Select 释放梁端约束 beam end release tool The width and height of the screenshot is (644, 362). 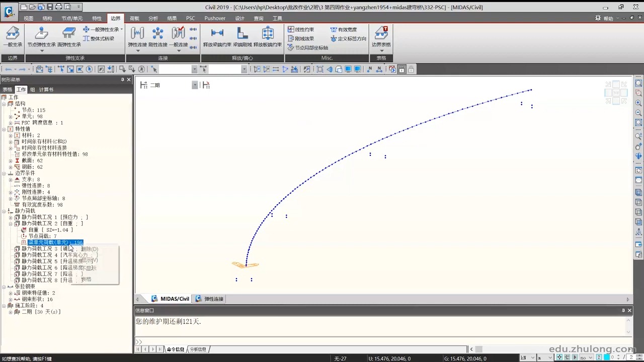coord(217,37)
